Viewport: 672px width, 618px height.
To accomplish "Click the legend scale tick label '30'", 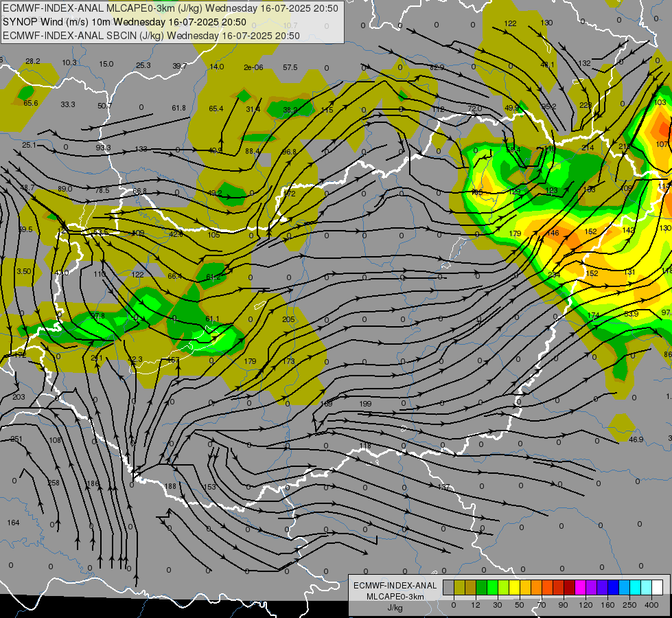I will [x=497, y=605].
